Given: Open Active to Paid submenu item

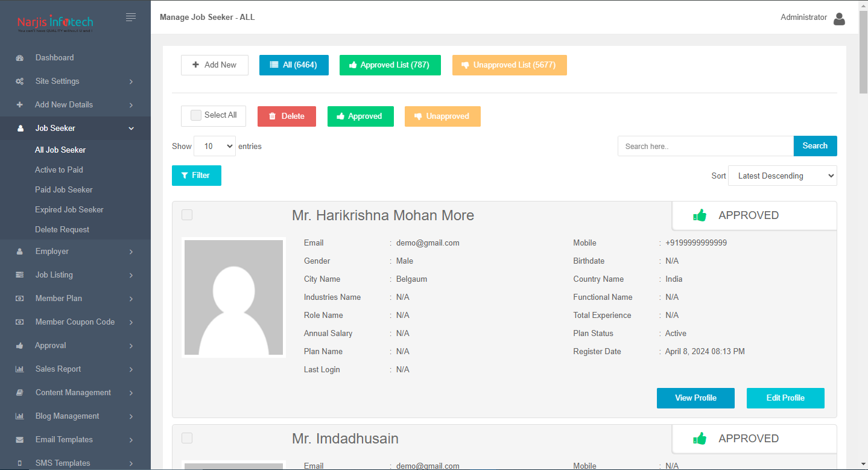Looking at the screenshot, I should tap(59, 170).
